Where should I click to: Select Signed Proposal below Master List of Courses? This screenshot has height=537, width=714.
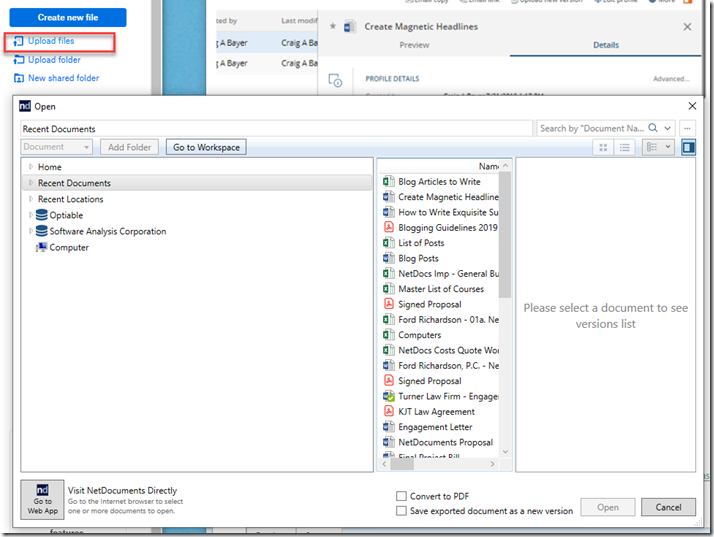coord(429,304)
